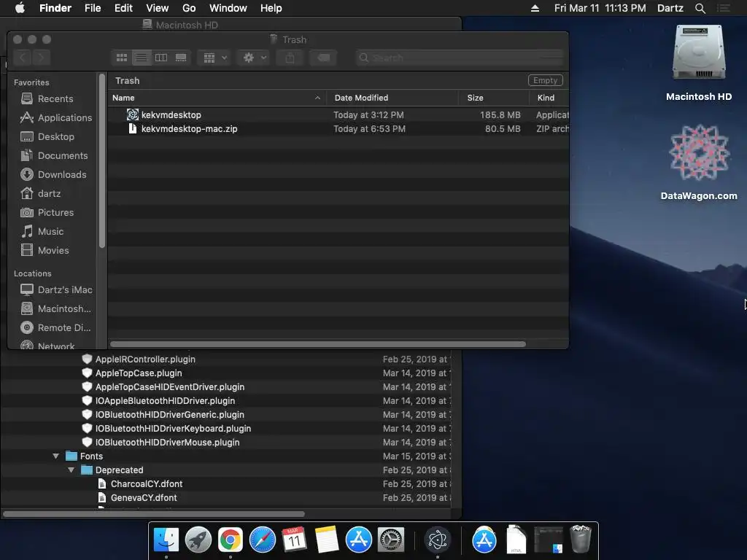747x560 pixels.
Task: Collapse the Fonts folder
Action: coord(55,456)
